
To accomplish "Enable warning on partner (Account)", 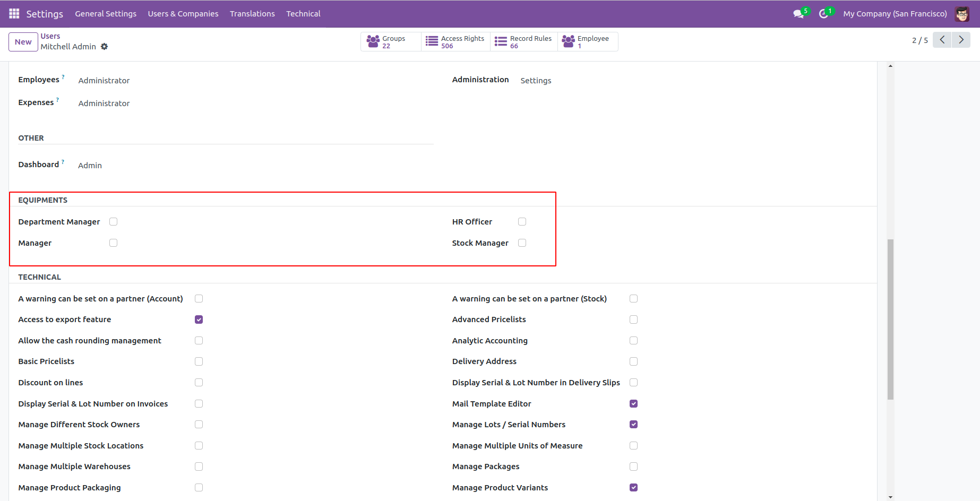I will tap(199, 299).
